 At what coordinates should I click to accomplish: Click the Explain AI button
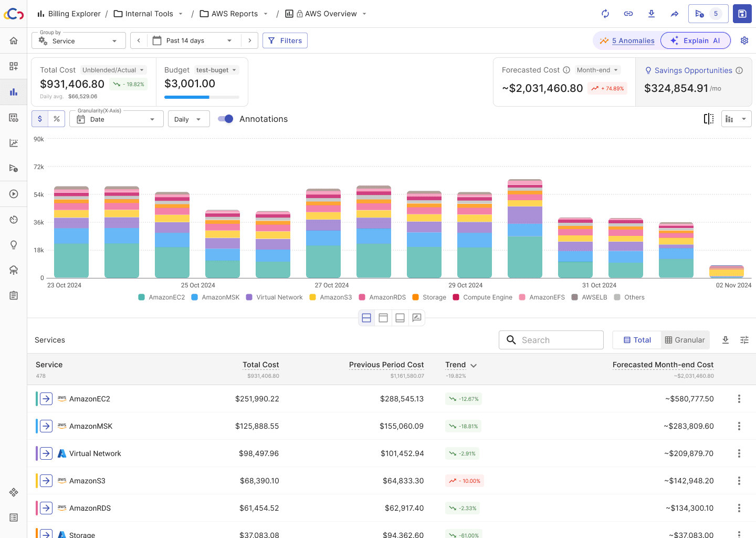[696, 40]
